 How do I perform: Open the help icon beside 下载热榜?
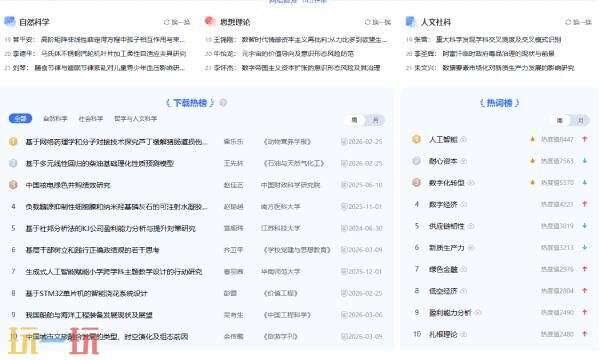coord(223,103)
